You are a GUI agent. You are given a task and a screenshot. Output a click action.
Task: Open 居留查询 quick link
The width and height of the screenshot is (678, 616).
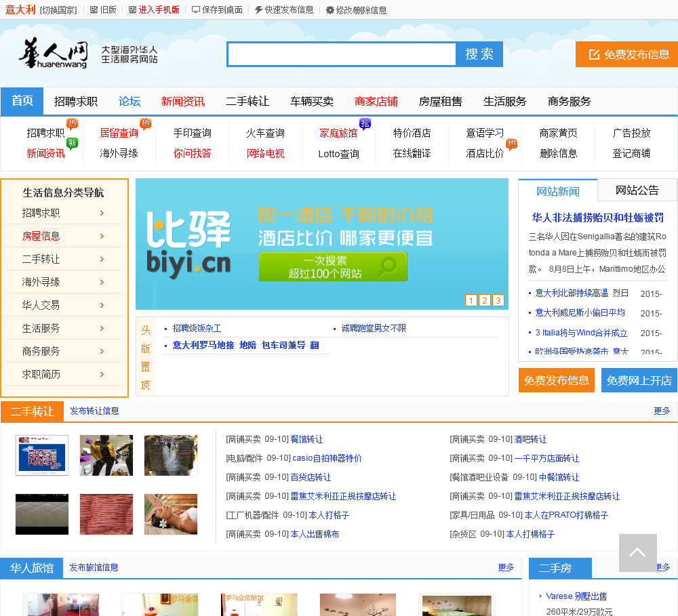(x=119, y=133)
